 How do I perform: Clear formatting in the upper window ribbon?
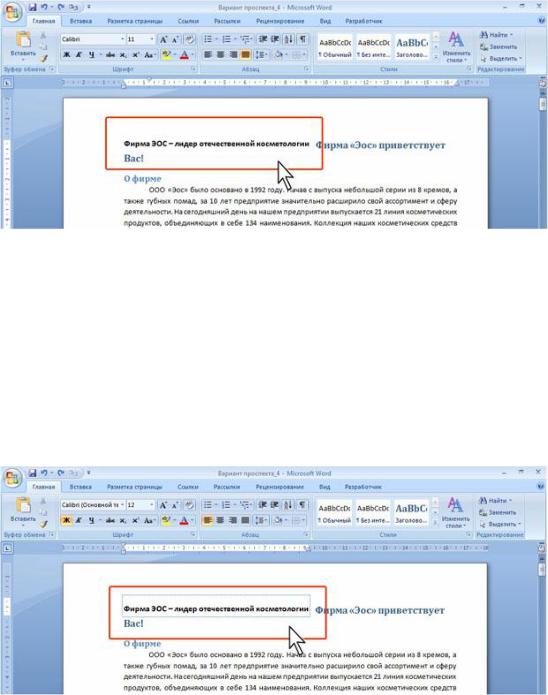[x=190, y=39]
